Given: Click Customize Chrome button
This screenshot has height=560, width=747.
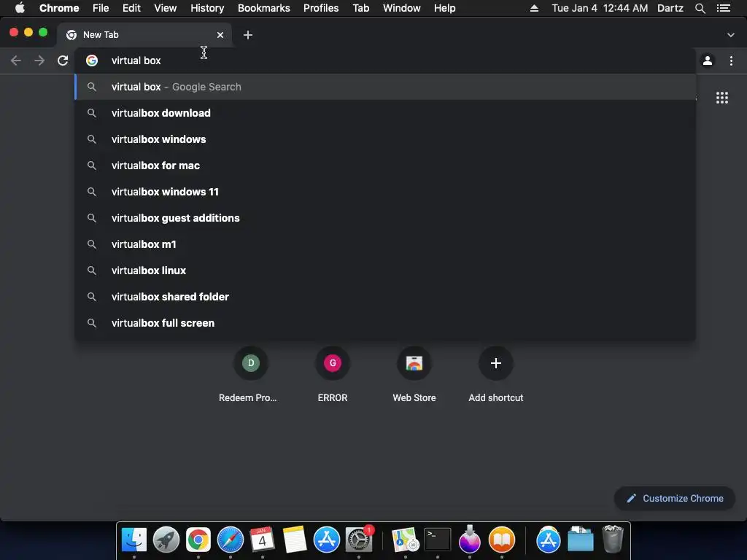Looking at the screenshot, I should tap(675, 498).
